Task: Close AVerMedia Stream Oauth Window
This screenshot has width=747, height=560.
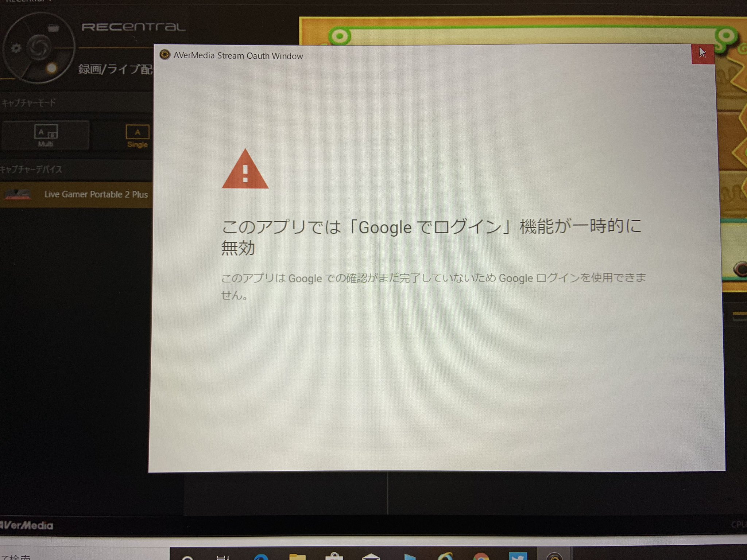Action: click(702, 54)
